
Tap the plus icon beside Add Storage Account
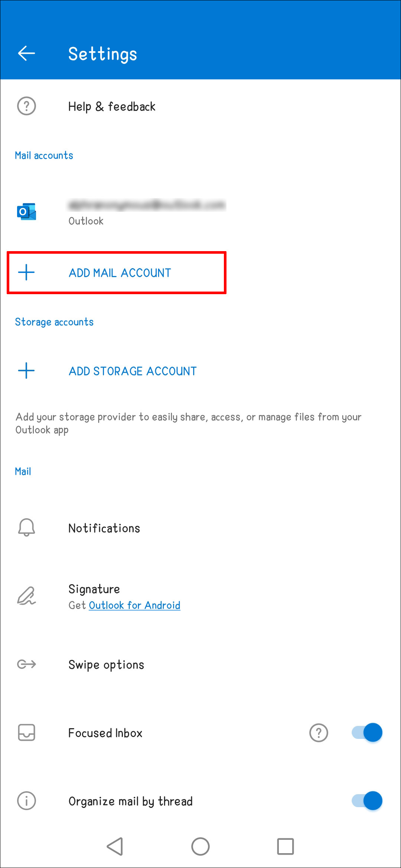tap(26, 371)
